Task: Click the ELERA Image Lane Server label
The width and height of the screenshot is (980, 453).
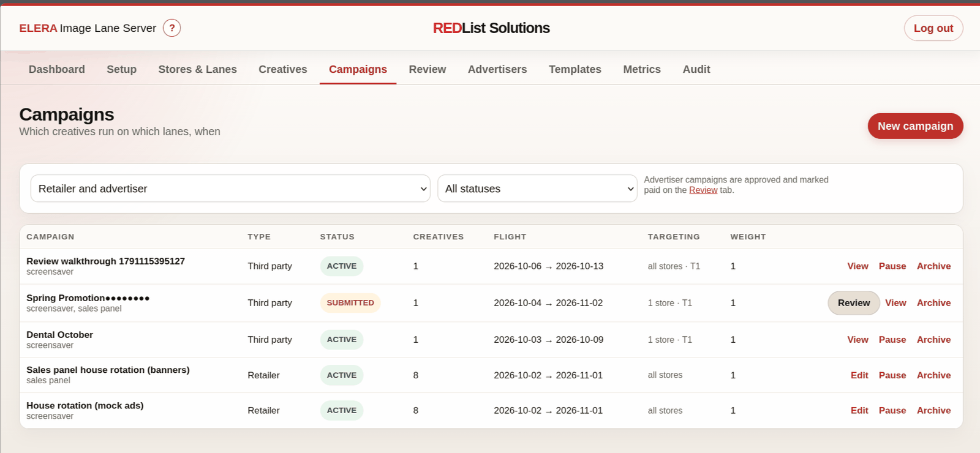Action: pos(88,28)
